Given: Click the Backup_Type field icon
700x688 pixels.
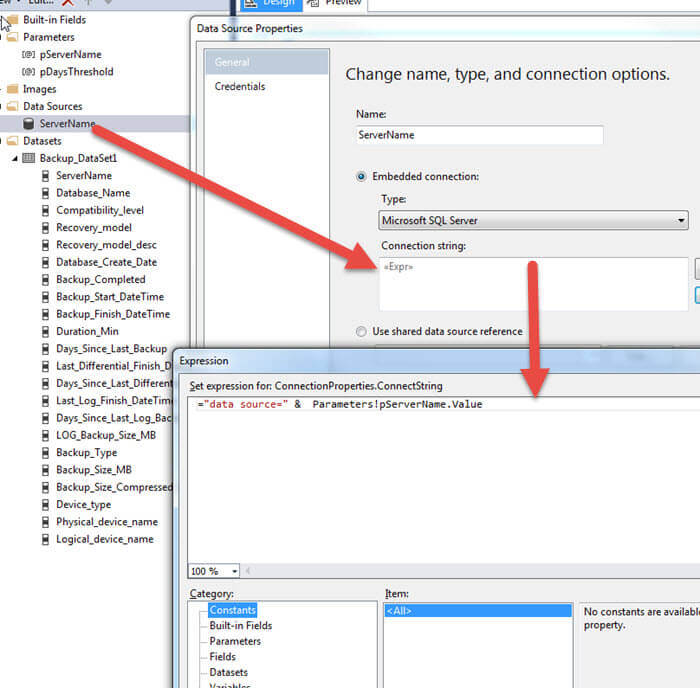Looking at the screenshot, I should [45, 453].
